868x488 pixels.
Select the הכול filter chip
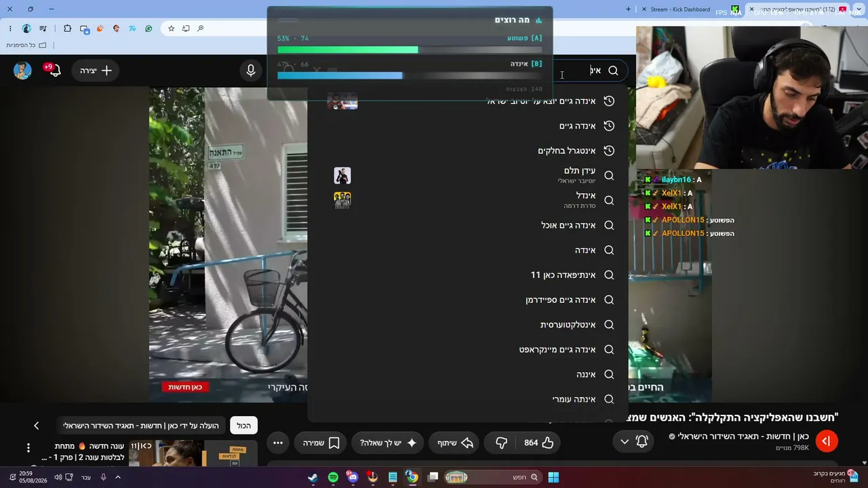(x=243, y=426)
